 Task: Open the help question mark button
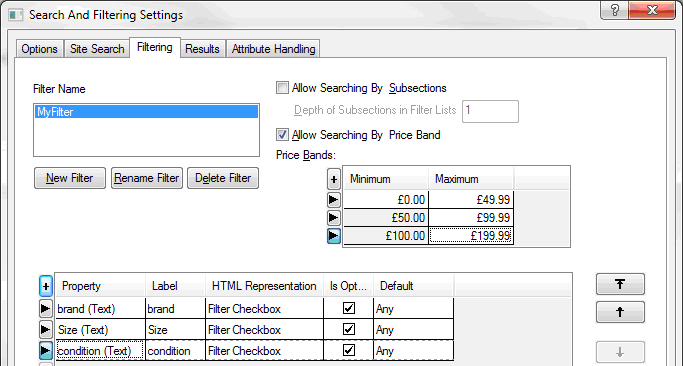pos(615,10)
